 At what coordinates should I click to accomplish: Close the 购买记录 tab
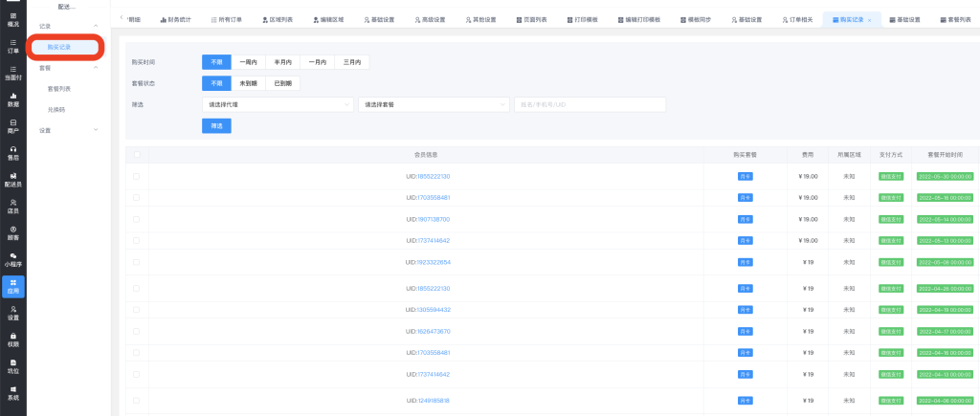(x=869, y=20)
